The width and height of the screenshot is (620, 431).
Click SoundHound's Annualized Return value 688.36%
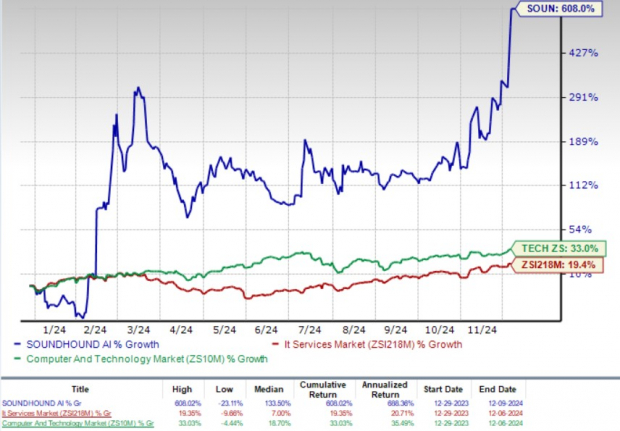[401, 404]
